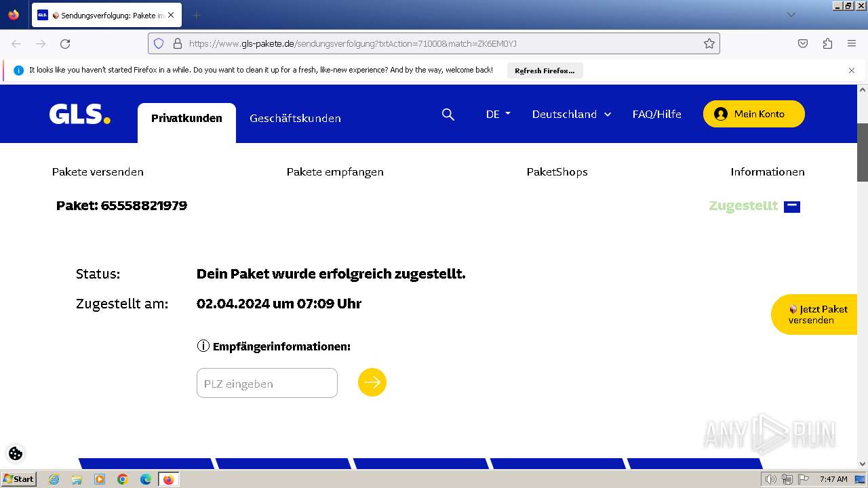The image size is (868, 488).
Task: Switch to Geschäftskunden tab
Action: pos(295,119)
